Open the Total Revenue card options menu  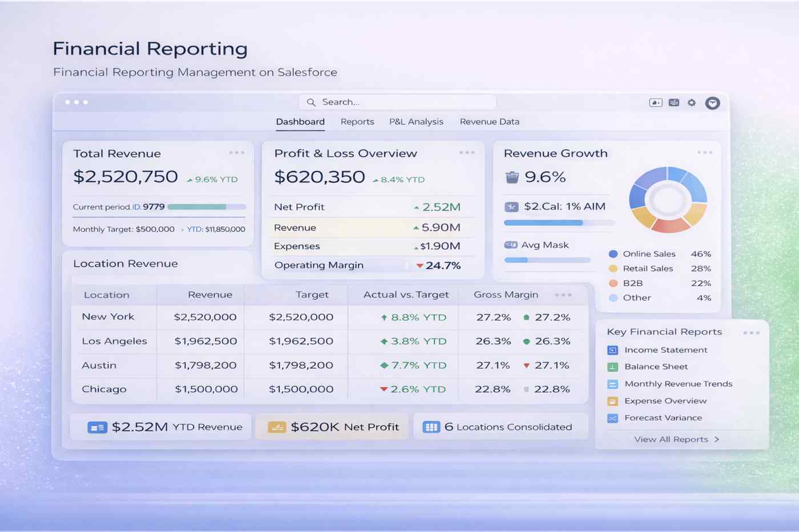pyautogui.click(x=237, y=152)
